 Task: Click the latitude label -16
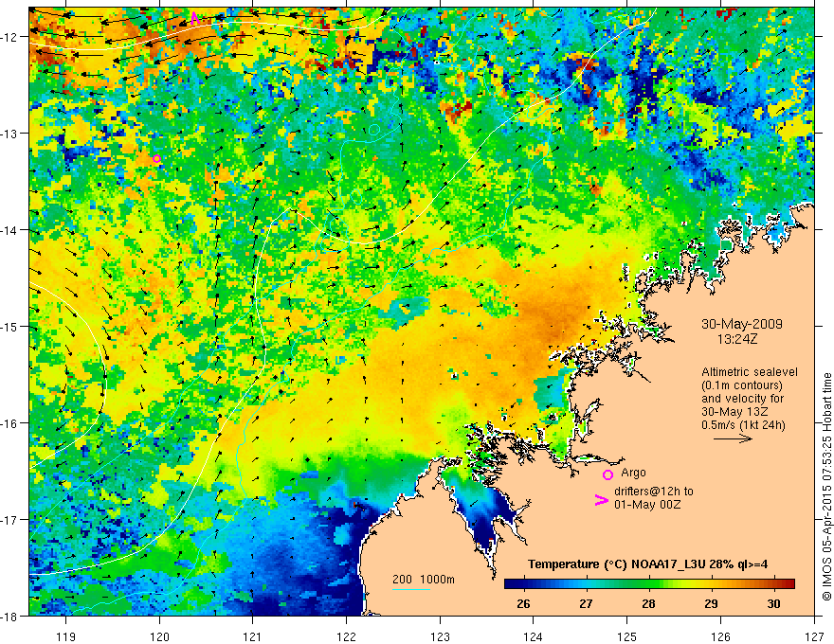(9, 423)
